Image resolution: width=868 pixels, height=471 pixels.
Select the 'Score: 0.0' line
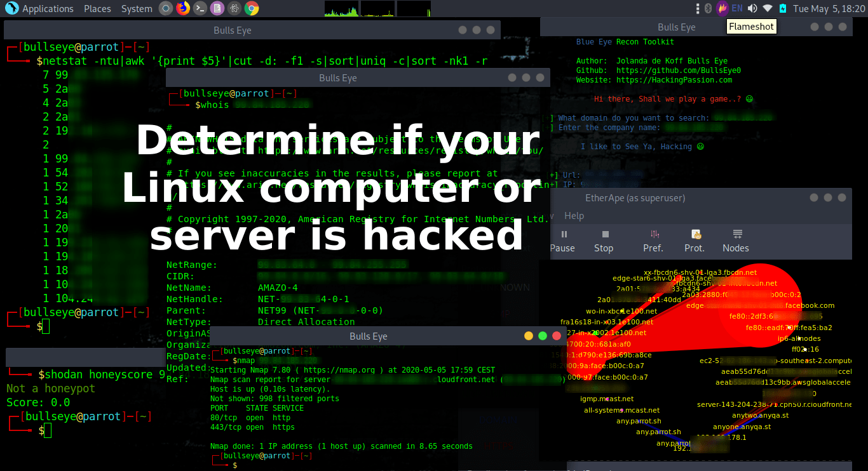pos(38,402)
